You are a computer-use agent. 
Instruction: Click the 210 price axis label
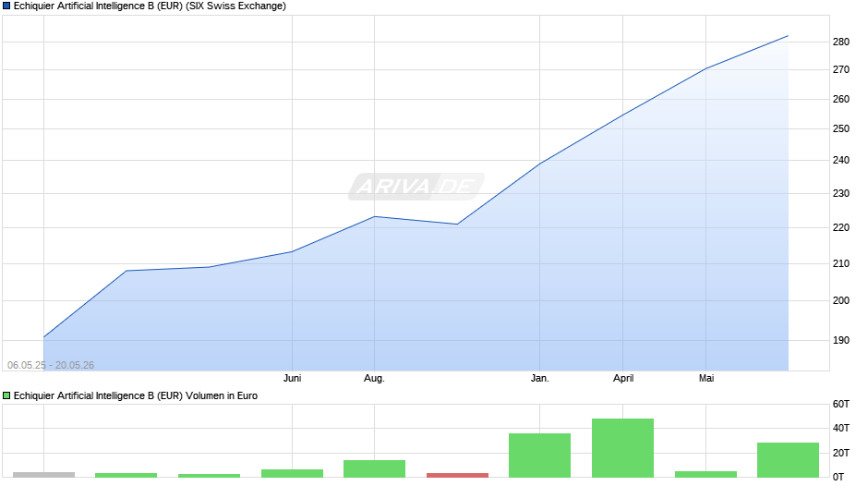[841, 263]
